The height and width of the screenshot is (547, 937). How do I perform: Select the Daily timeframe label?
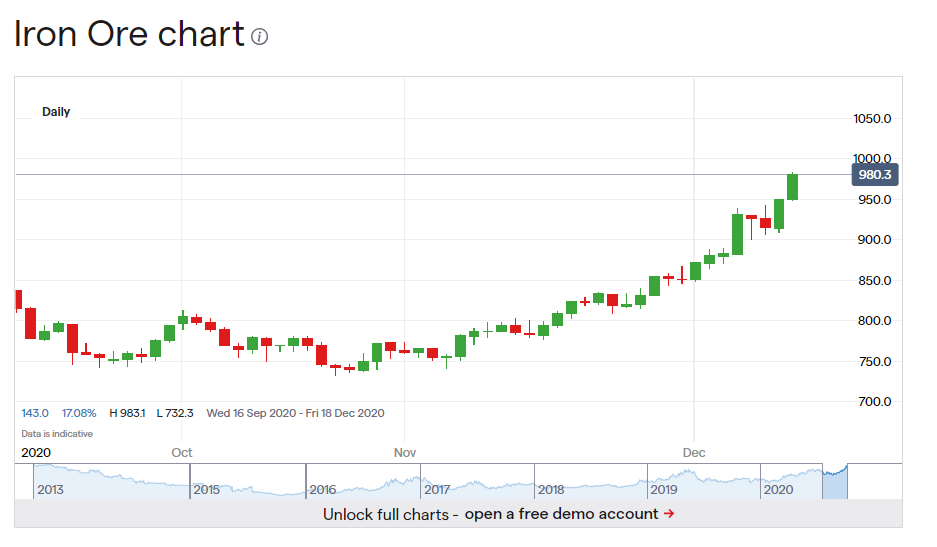pyautogui.click(x=56, y=112)
